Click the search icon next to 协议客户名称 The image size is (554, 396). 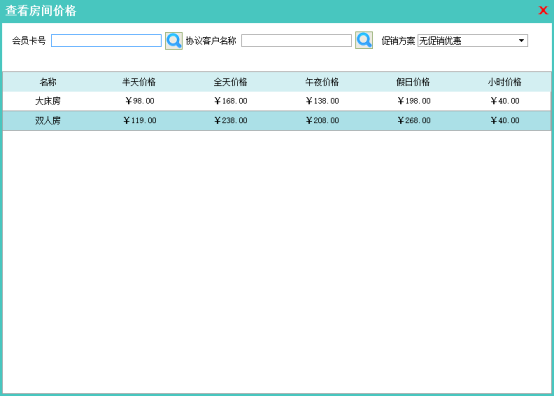(364, 40)
